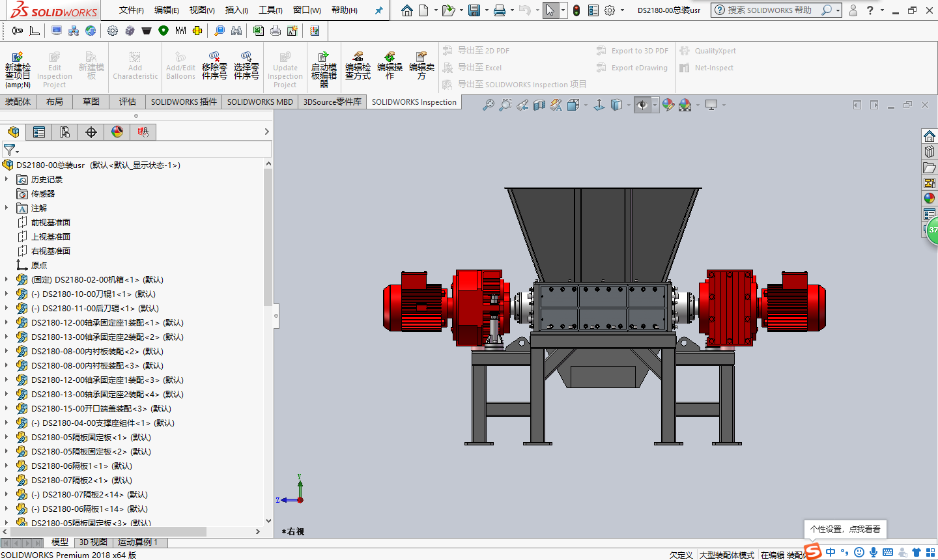Click the Section View icon
The image size is (938, 560).
click(x=539, y=105)
